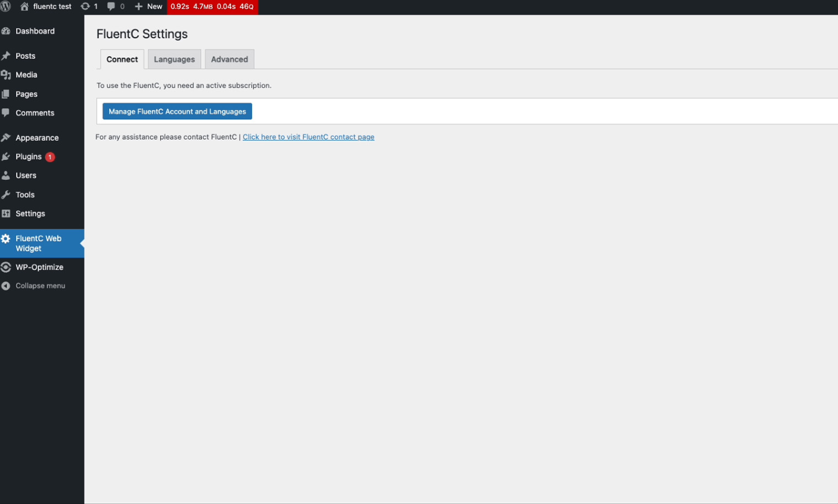Click Manage FluentC Account and Languages button

coord(177,111)
